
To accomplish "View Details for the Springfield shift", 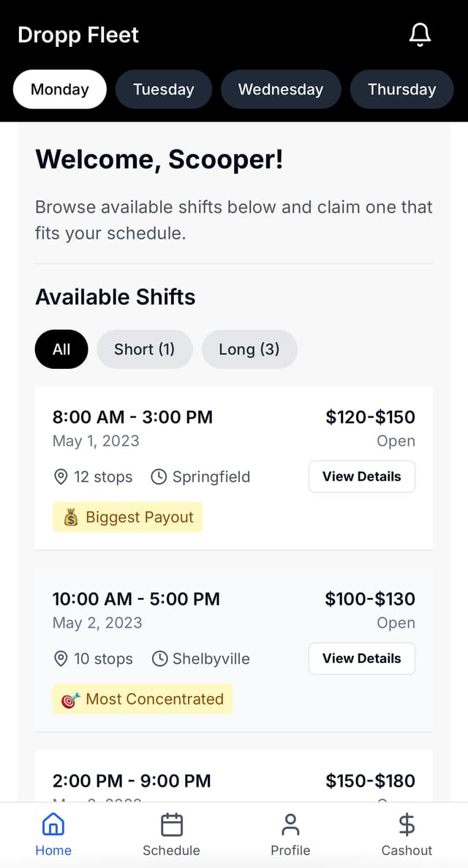I will [x=361, y=476].
